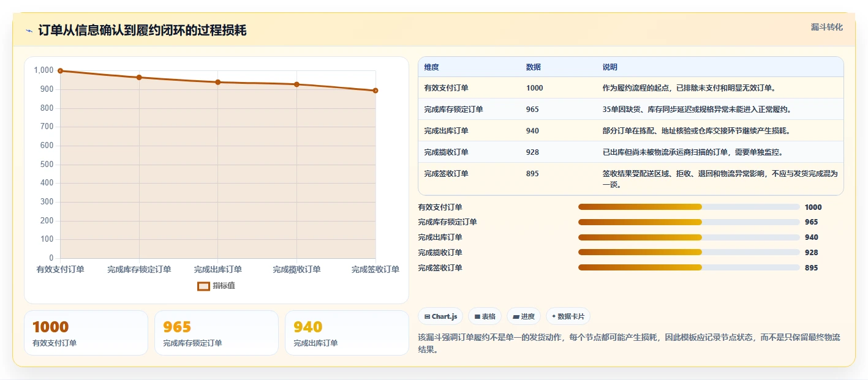This screenshot has width=868, height=380.
Task: Select the Chart.js chip
Action: (x=440, y=316)
